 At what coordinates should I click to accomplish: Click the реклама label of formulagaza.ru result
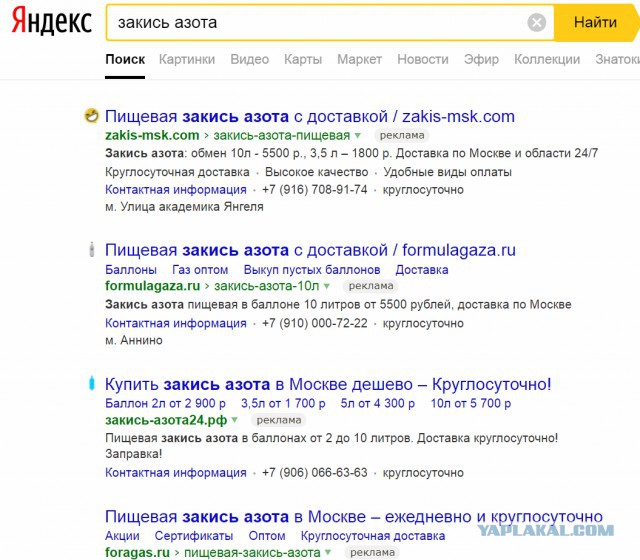(371, 286)
